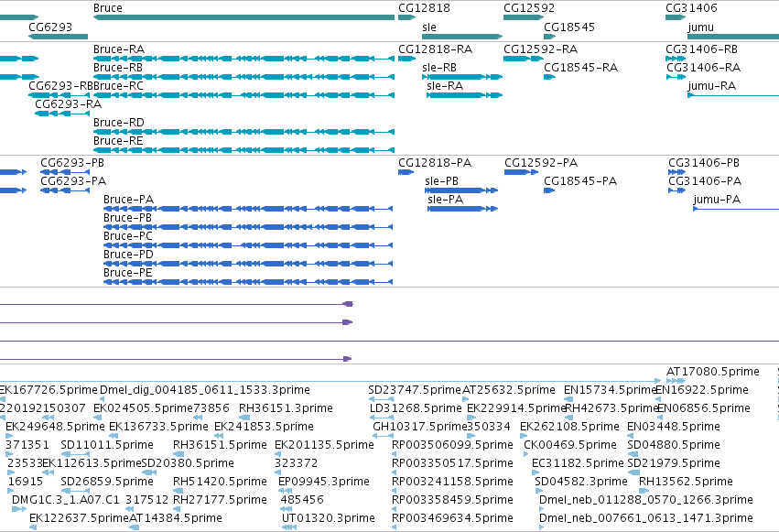779x532 pixels.
Task: Select the sle-RB transcript label
Action: point(439,68)
